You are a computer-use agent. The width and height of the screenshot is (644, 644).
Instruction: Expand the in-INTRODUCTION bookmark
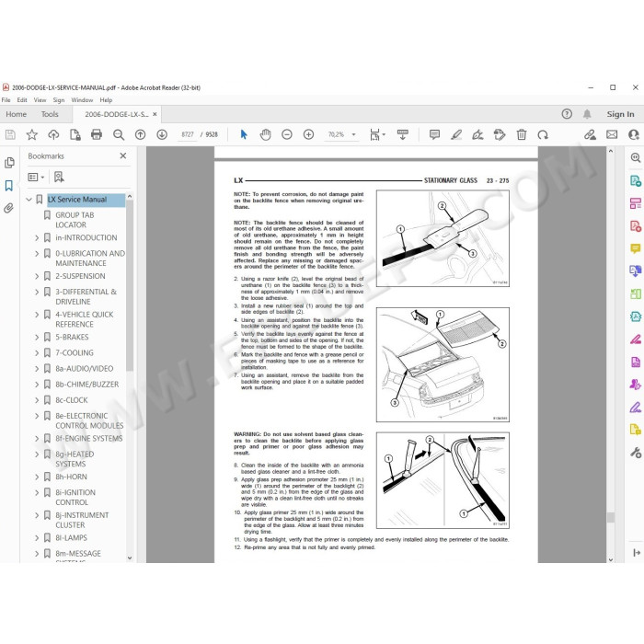click(37, 237)
